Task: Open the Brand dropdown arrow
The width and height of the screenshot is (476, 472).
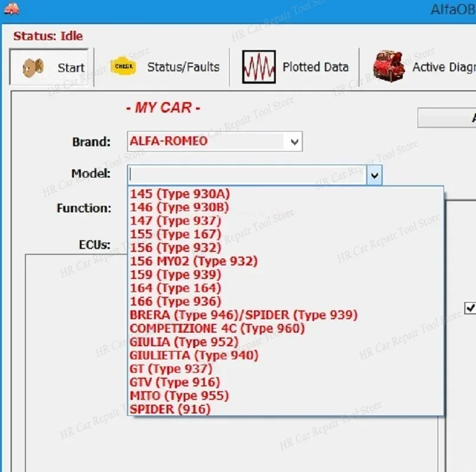Action: pyautogui.click(x=294, y=141)
